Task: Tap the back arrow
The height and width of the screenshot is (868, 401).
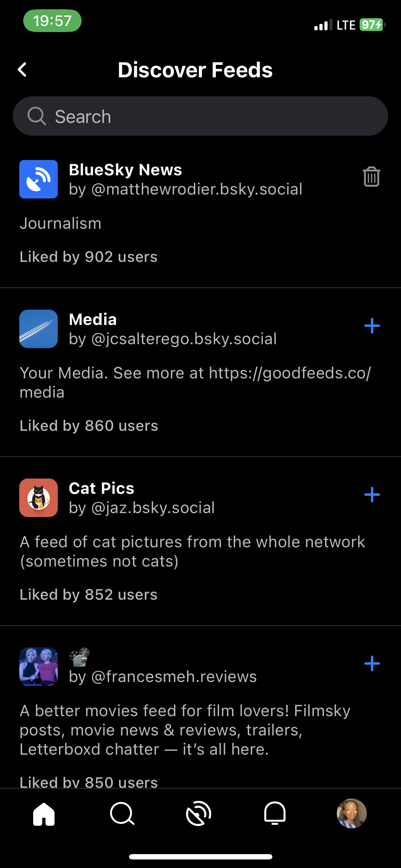Action: click(x=22, y=70)
